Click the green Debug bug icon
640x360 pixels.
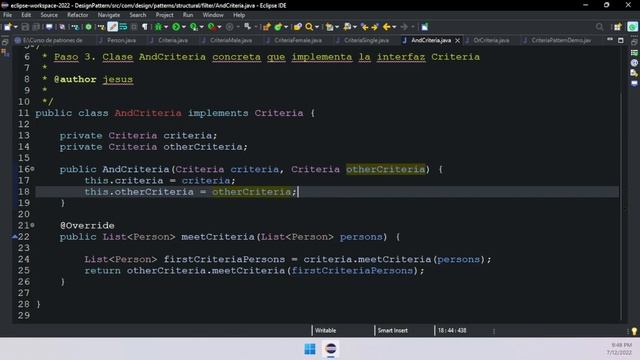coord(158,27)
